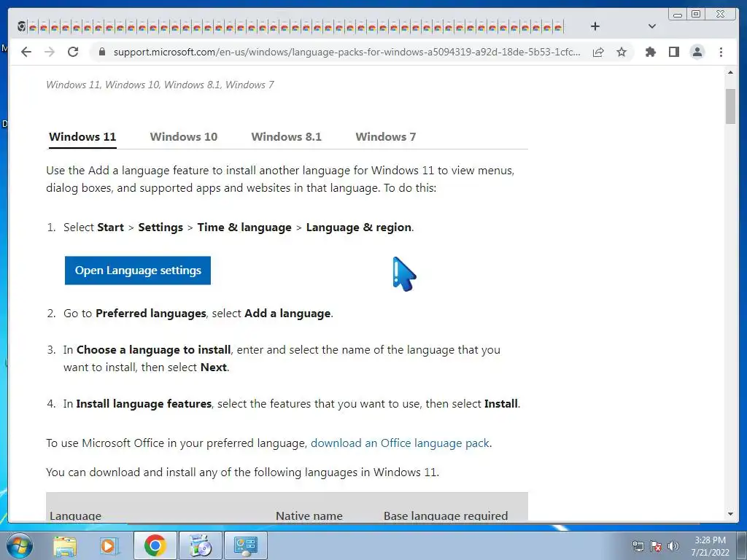
Task: Click the address bar URL field
Action: tap(347, 52)
